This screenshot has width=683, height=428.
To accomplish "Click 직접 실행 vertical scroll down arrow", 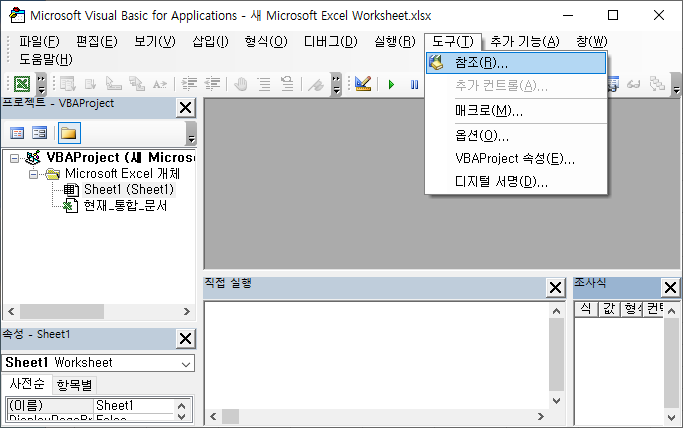I will (x=556, y=401).
